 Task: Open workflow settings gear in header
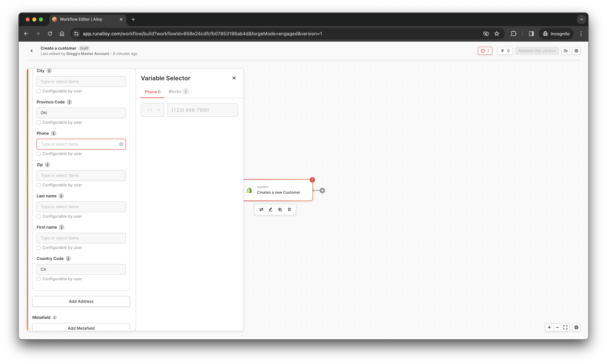coord(576,51)
